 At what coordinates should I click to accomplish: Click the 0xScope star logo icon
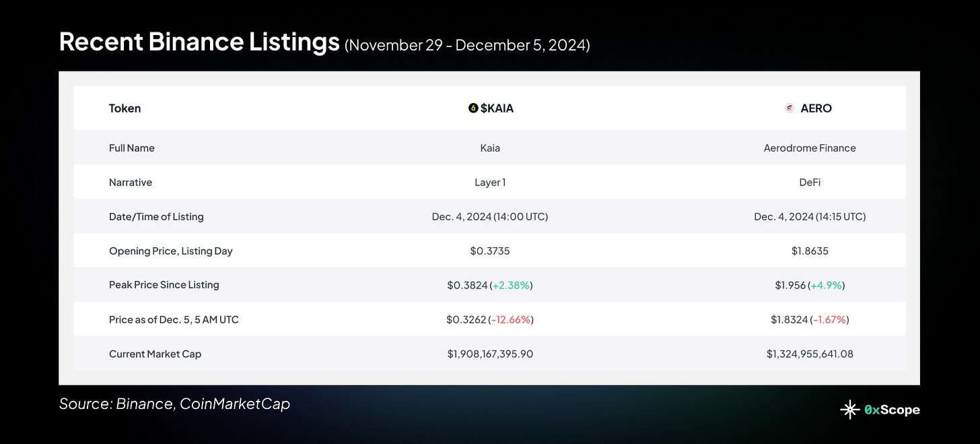849,409
